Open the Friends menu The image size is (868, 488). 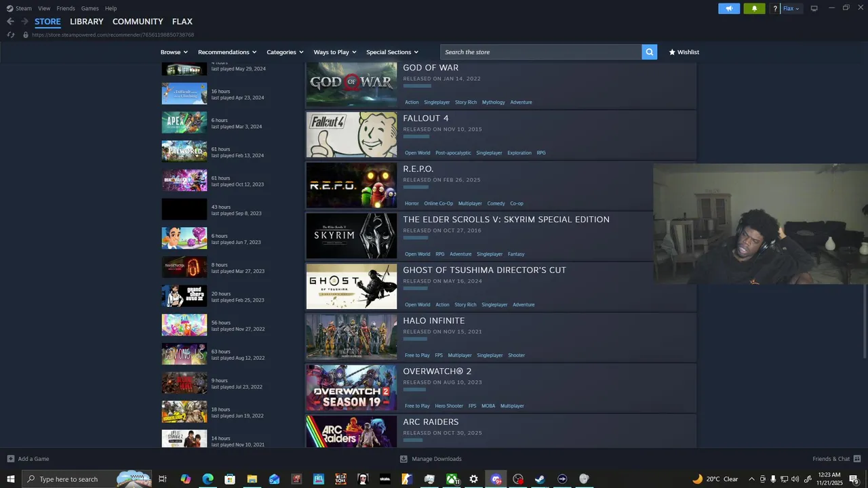click(x=66, y=8)
